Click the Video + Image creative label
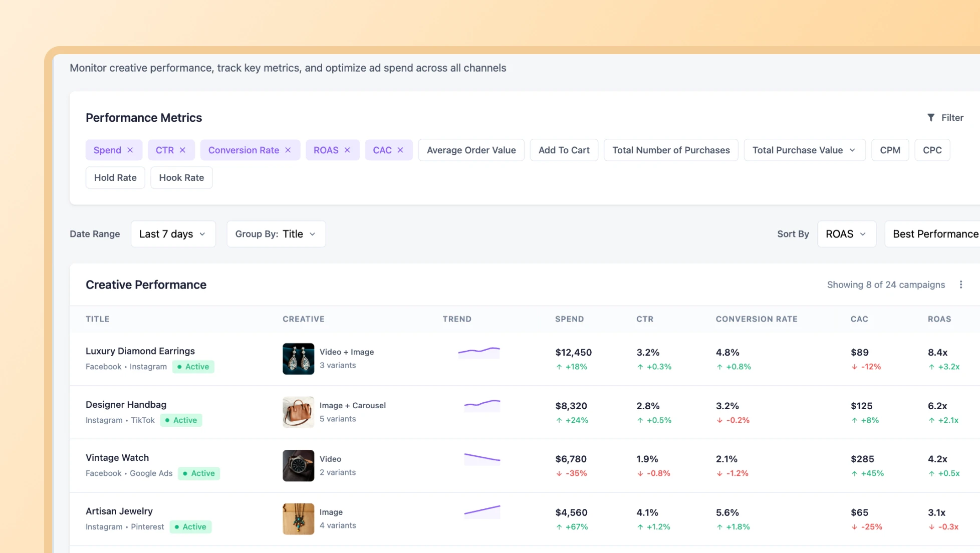 [347, 352]
